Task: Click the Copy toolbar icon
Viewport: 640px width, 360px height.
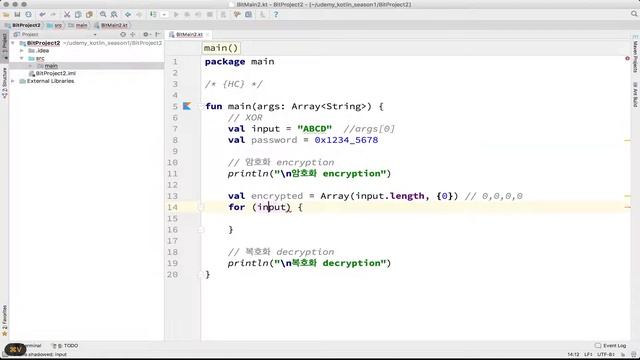Action: tap(78, 15)
